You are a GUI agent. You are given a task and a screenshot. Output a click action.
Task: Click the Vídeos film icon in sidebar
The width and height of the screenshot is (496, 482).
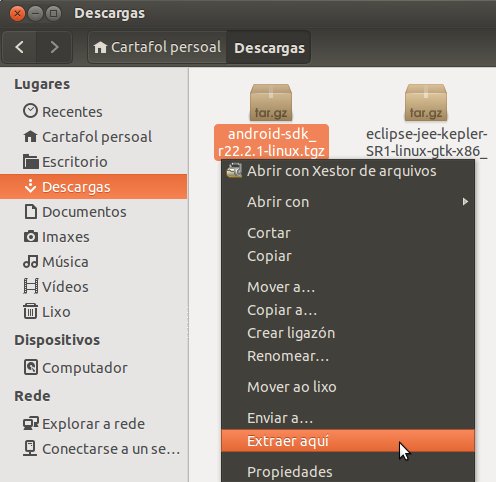pyautogui.click(x=31, y=287)
